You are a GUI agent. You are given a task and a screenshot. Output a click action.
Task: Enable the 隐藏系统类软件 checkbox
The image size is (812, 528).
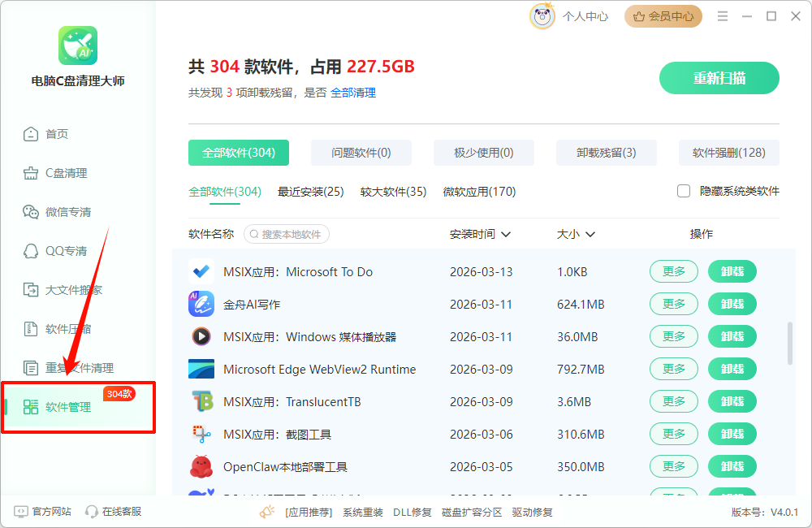682,191
